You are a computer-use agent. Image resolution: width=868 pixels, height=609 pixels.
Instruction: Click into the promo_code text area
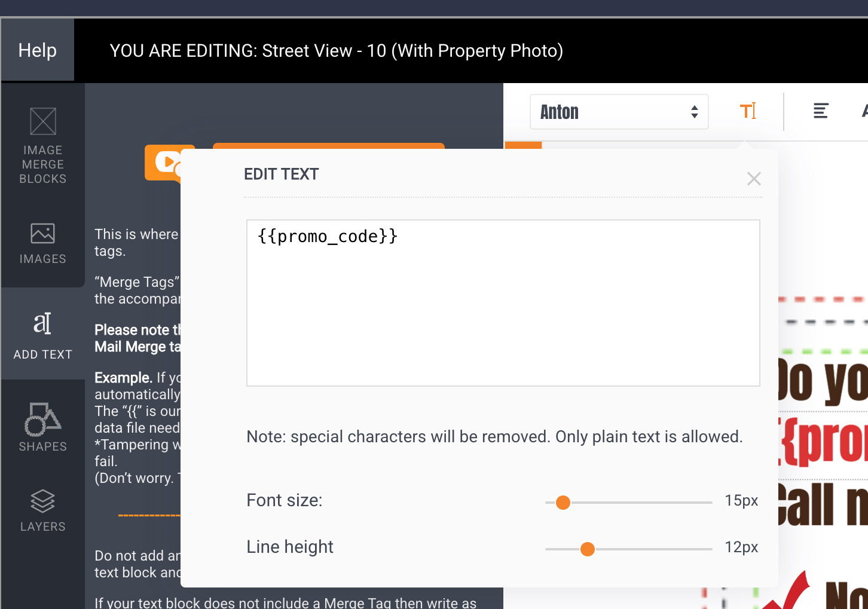coord(503,303)
